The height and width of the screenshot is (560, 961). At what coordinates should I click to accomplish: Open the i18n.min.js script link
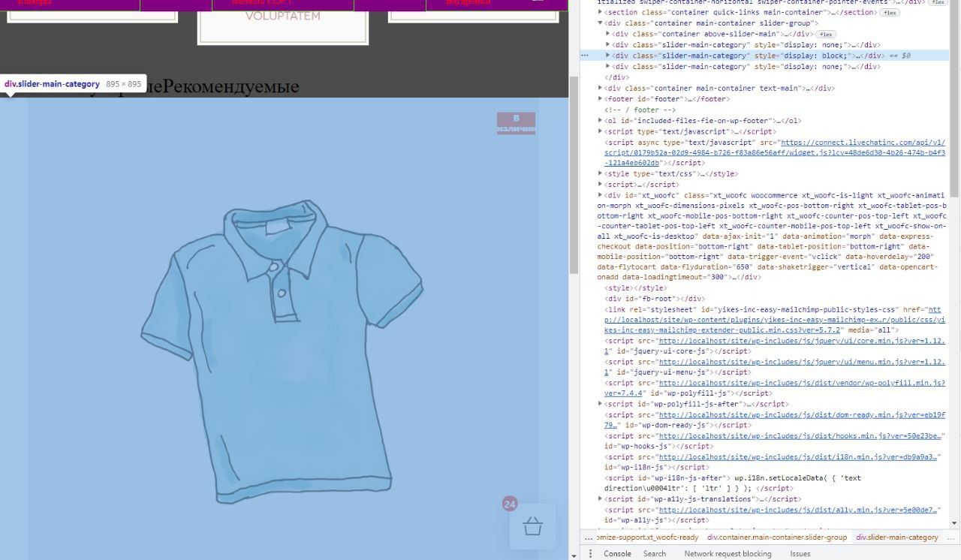pos(800,457)
